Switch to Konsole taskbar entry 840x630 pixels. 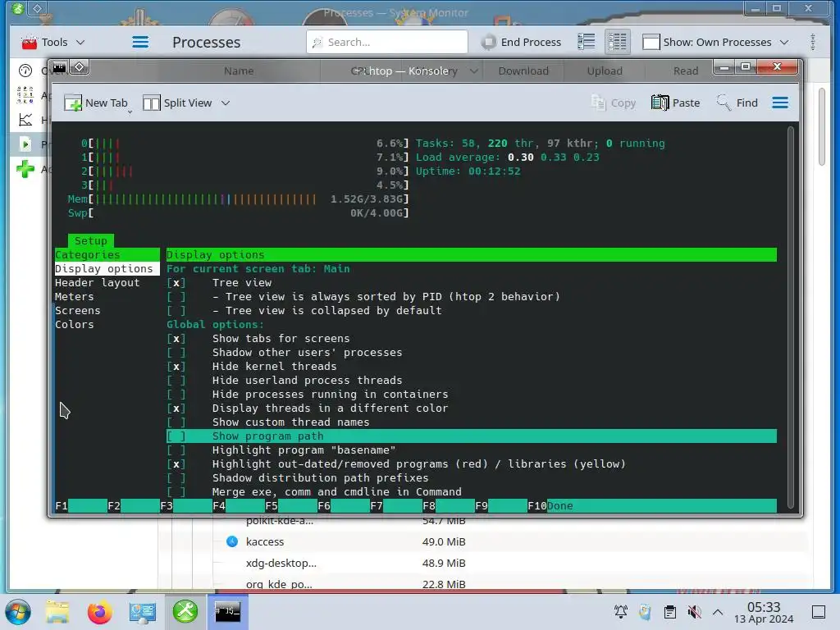click(228, 612)
